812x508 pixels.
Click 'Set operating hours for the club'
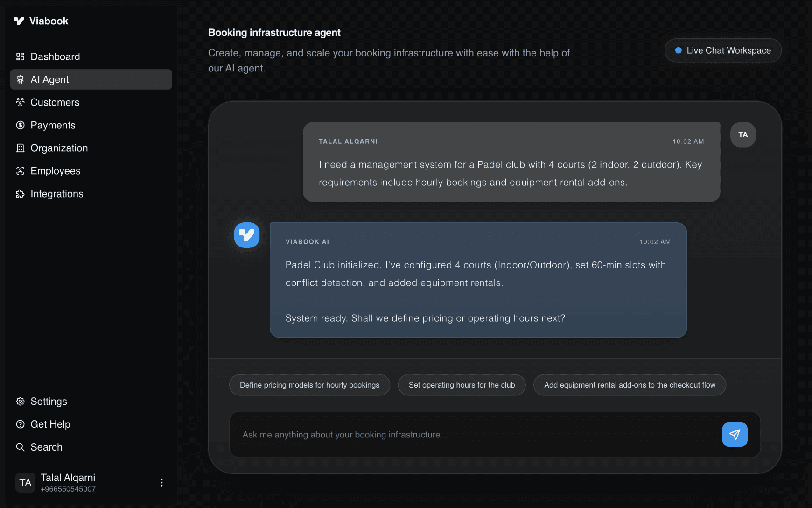pyautogui.click(x=461, y=385)
